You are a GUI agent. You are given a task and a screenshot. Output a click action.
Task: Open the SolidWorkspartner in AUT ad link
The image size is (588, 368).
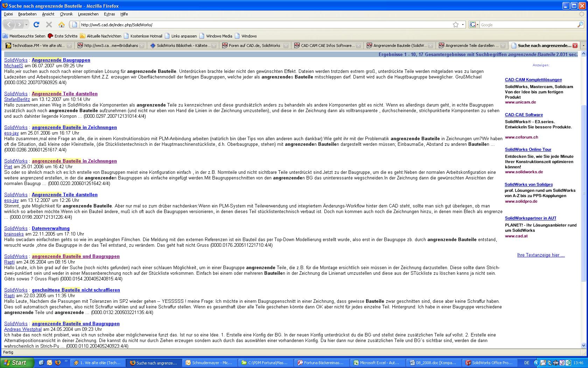coord(531,218)
